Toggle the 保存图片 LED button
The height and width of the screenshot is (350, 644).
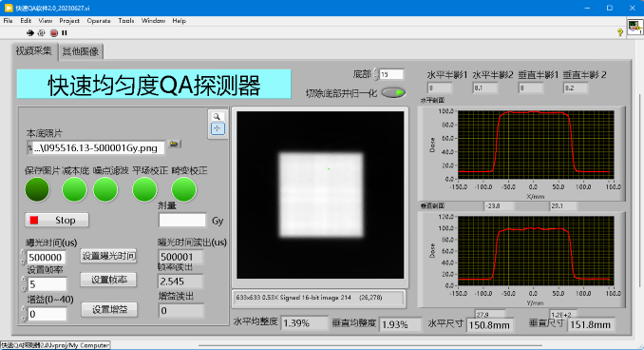pyautogui.click(x=37, y=189)
